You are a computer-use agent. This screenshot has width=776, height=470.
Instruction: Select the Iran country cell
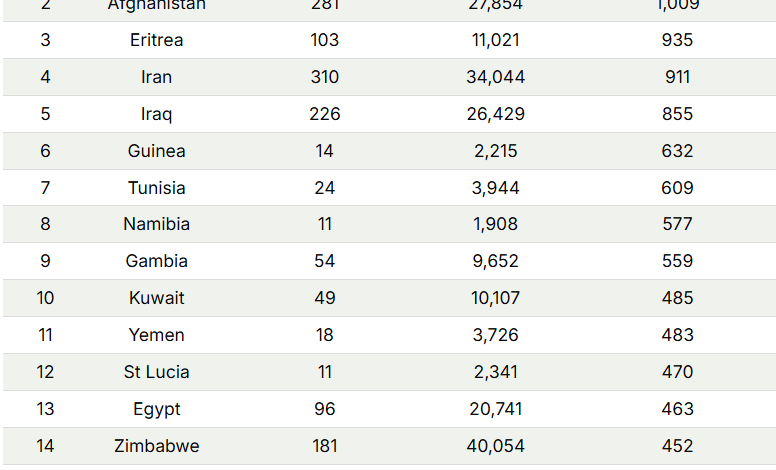click(x=156, y=77)
